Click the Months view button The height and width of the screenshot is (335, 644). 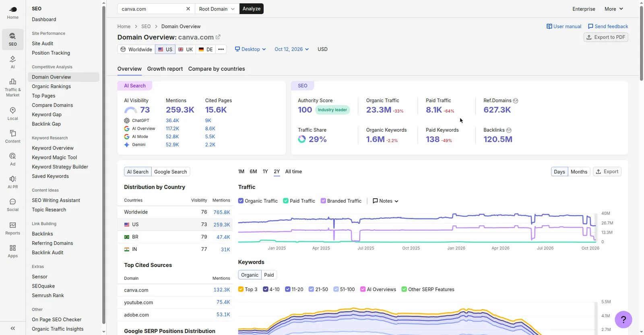point(579,172)
